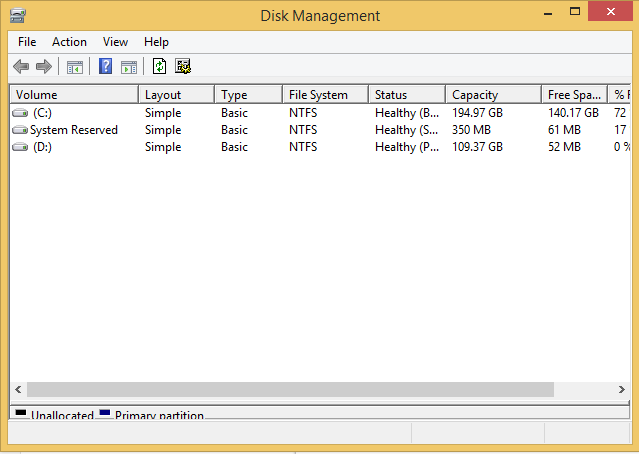Sort by the Layout column header
This screenshot has width=639, height=454.
click(176, 95)
